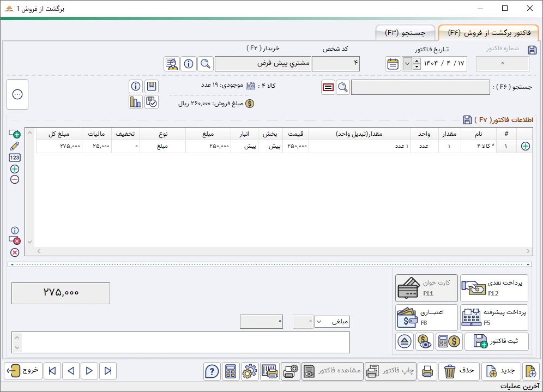This screenshot has width=543, height=392.
Task: Click the red minus circle icon
Action: (x=15, y=180)
